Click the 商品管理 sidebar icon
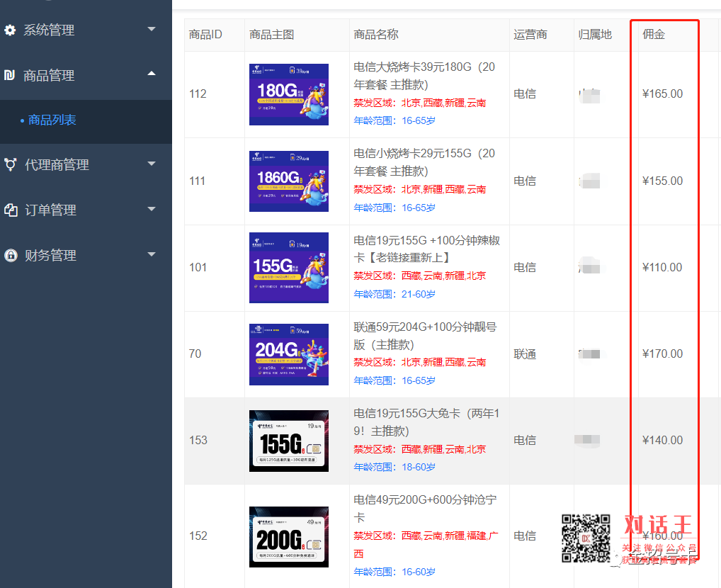The height and width of the screenshot is (588, 721). pyautogui.click(x=10, y=75)
